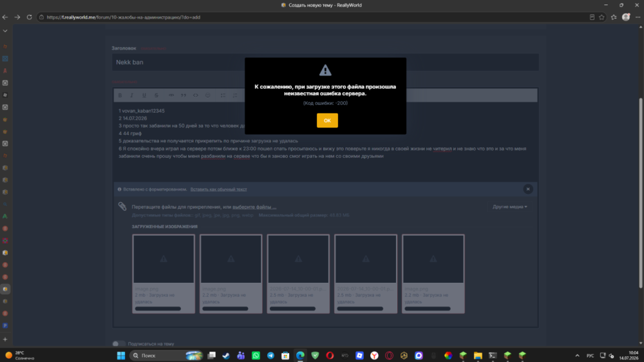The image size is (644, 362).
Task: Insert a quote block
Action: tap(183, 95)
